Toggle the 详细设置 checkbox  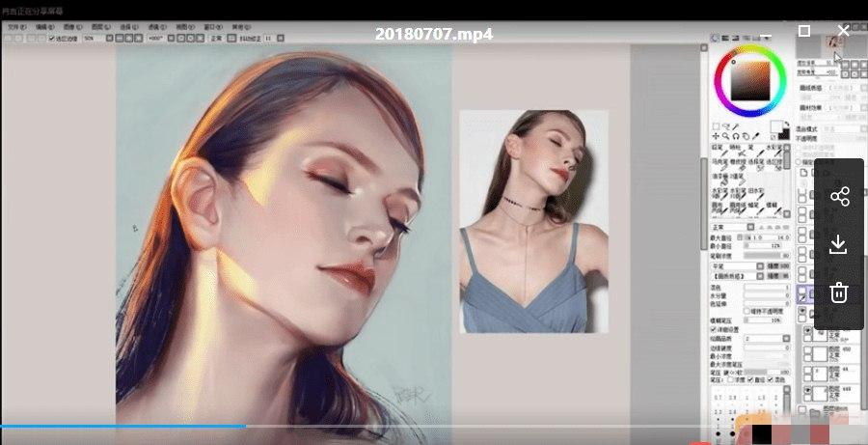pyautogui.click(x=715, y=331)
